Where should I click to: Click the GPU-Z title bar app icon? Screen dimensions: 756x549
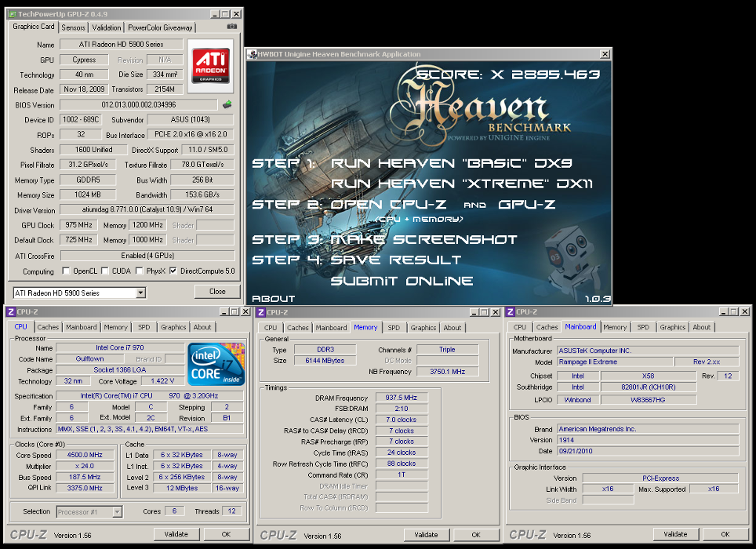(x=12, y=14)
